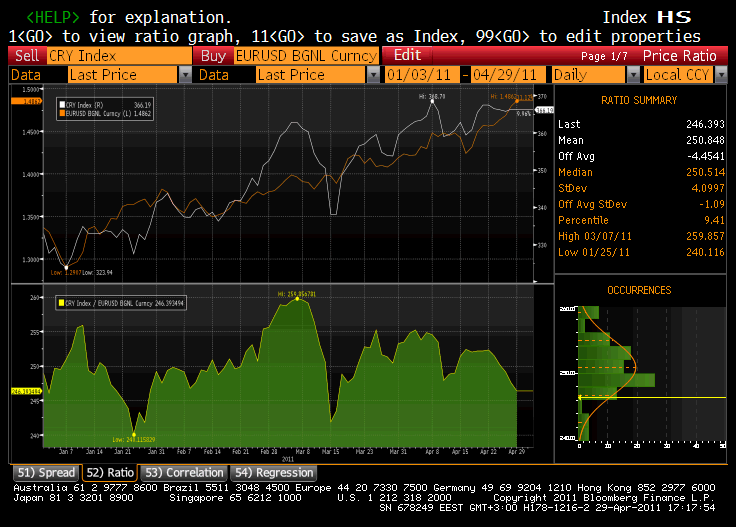Viewport: 736px width, 527px height.
Task: Click the yellow ratio legend swatch
Action: 61,303
